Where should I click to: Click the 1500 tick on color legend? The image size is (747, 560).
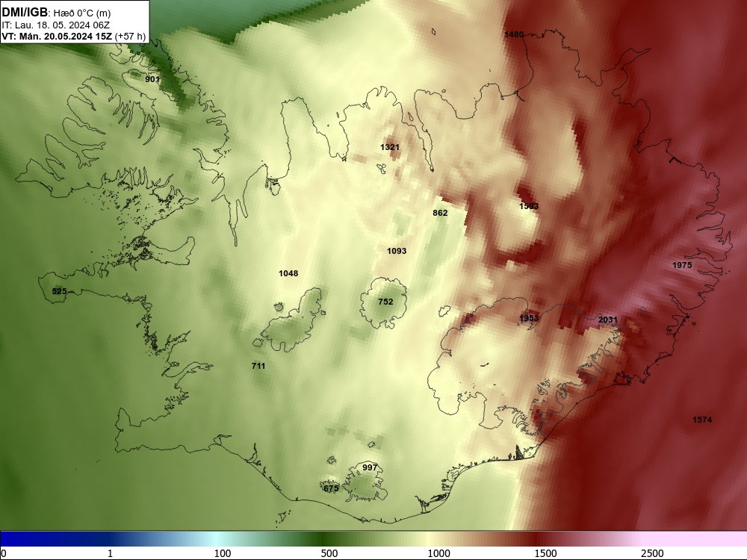pos(545,553)
